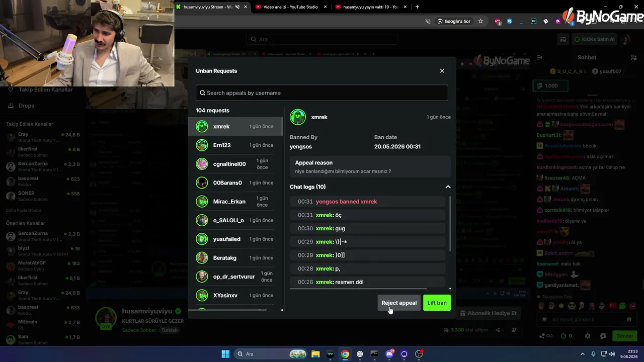644x362 pixels.
Task: Click the chat log line 'xmrek: resmen döl'
Action: point(368,282)
